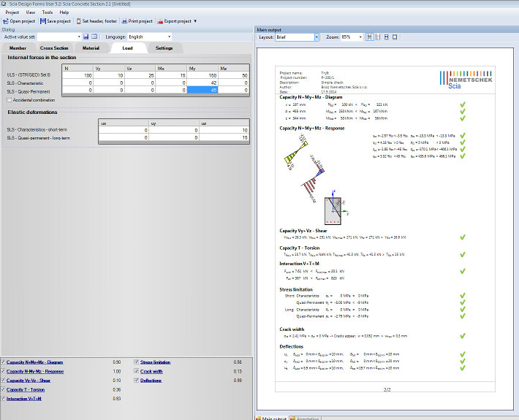Select the highlighted My cell in SLS Quasi-Permanent row
The width and height of the screenshot is (519, 420).
202,90
